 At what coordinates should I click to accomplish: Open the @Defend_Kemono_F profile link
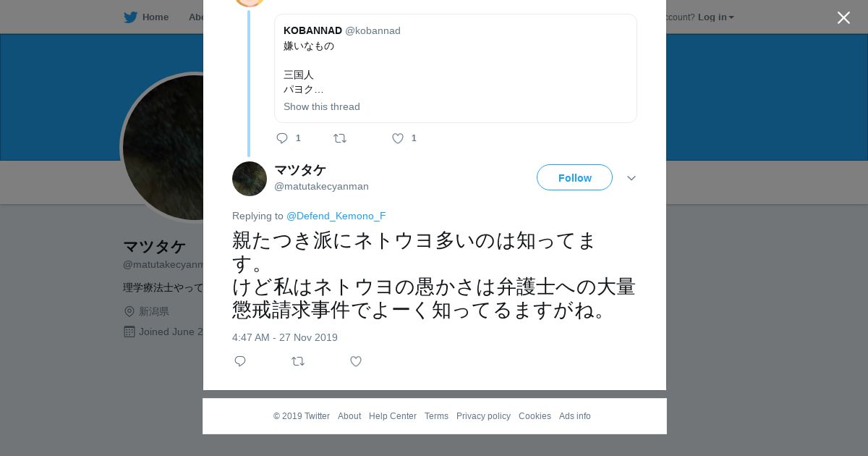(x=336, y=216)
